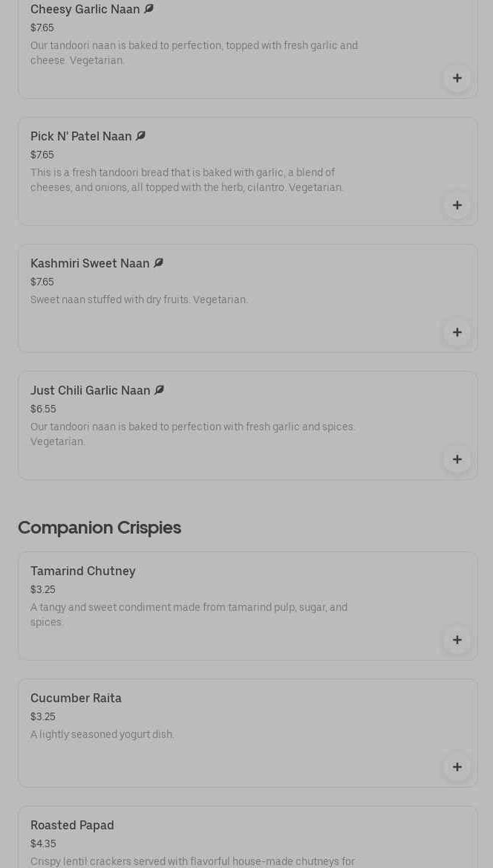
Task: Click the Tamarind Chutney description text
Action: point(189,615)
